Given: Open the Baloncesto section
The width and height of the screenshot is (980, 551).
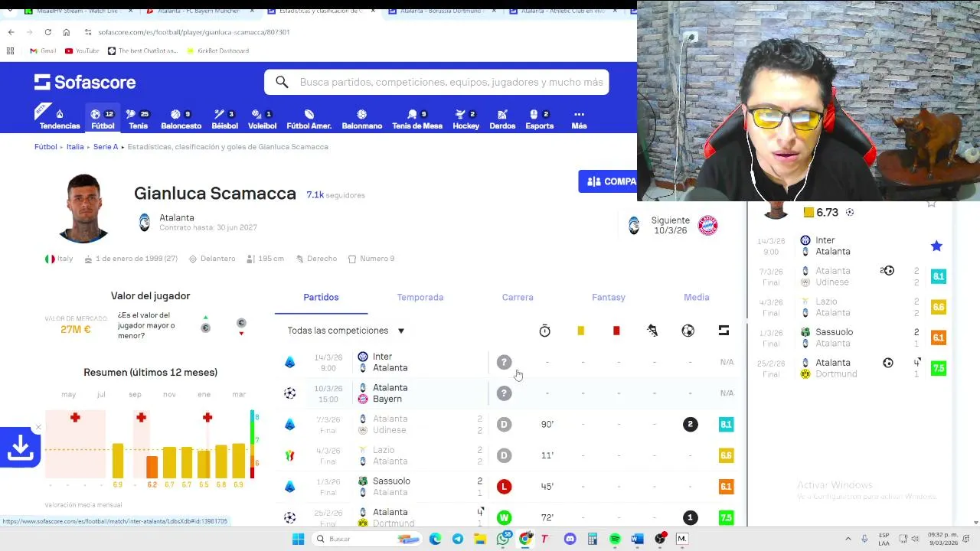Looking at the screenshot, I should coord(181,119).
